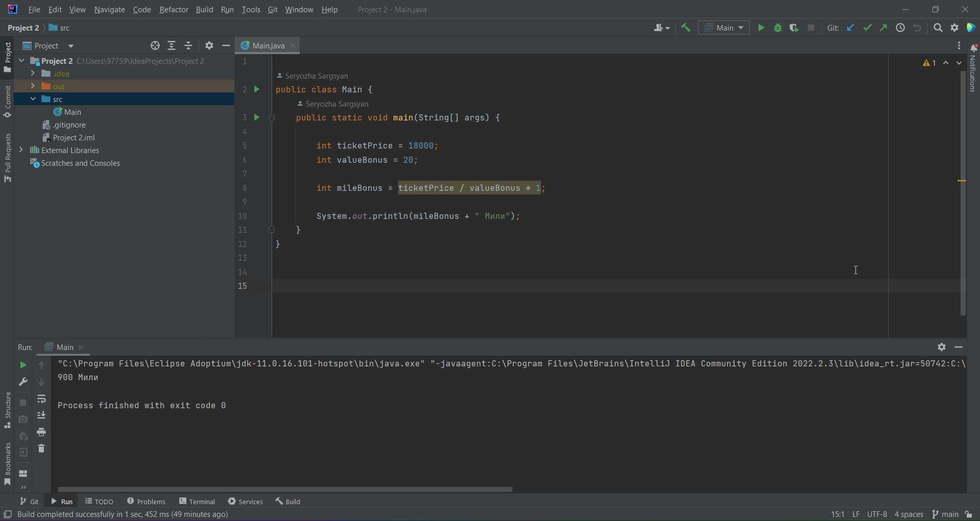Select opened file with the Project view crosshair icon
The image size is (980, 521).
click(155, 45)
